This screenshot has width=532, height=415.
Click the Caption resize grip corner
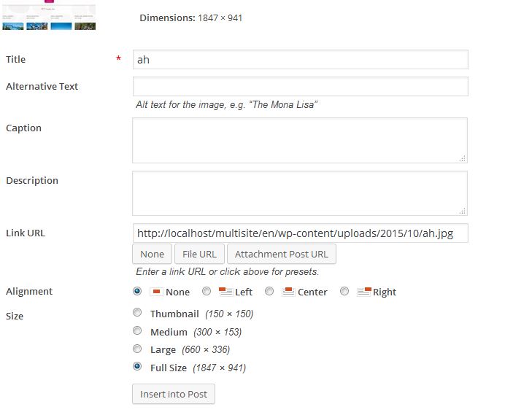(x=463, y=158)
